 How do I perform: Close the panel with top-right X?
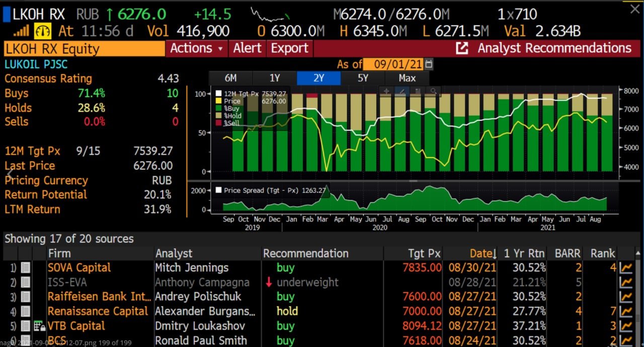[x=634, y=9]
